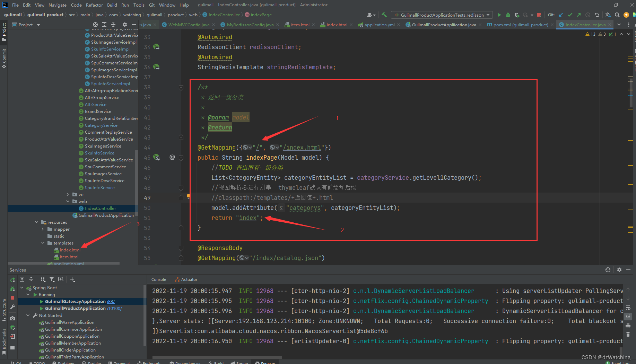The height and width of the screenshot is (364, 636).
Task: Open the Actuator tab in Services
Action: [186, 279]
